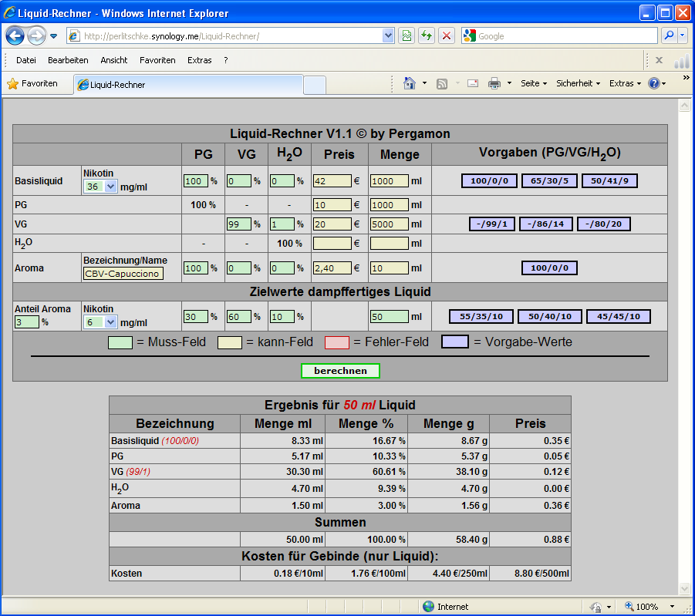Apply Aroma preset 100/0/0
The height and width of the screenshot is (616, 695).
coord(549,268)
